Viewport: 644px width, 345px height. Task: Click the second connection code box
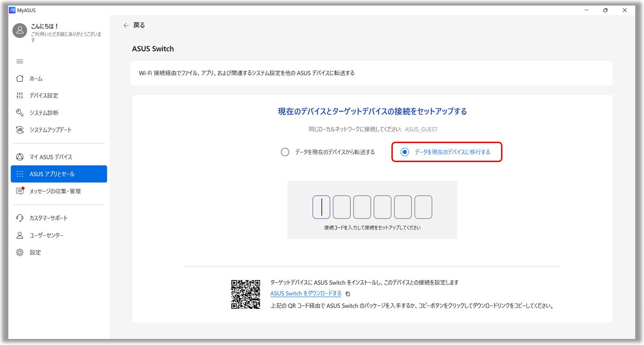tap(342, 207)
